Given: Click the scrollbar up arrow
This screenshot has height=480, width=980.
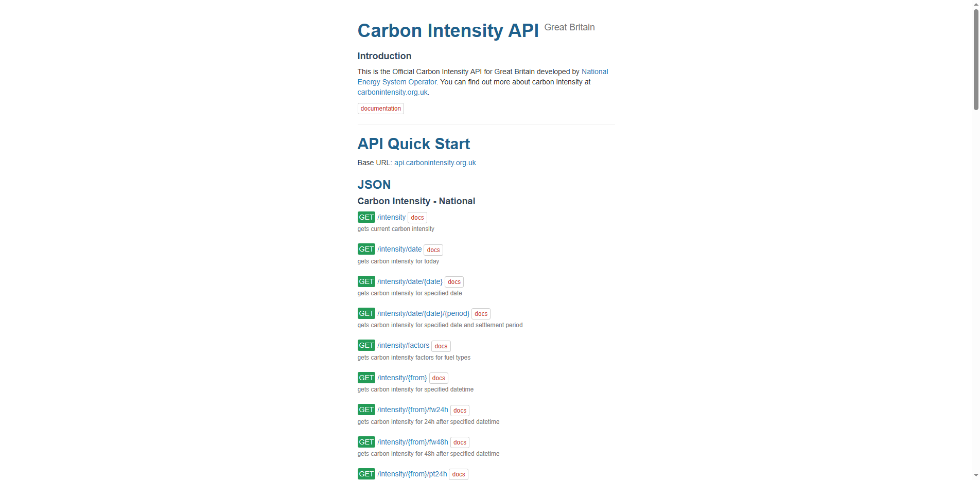Looking at the screenshot, I should (975, 5).
